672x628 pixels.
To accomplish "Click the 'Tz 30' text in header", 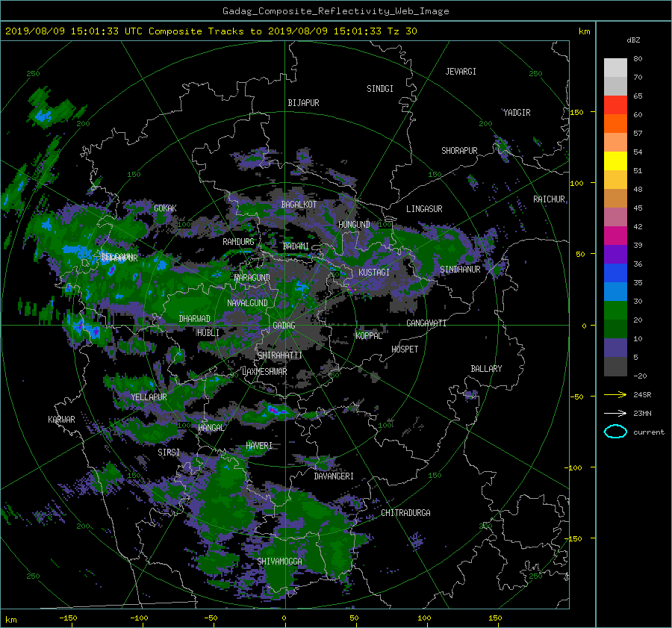I will (x=402, y=31).
